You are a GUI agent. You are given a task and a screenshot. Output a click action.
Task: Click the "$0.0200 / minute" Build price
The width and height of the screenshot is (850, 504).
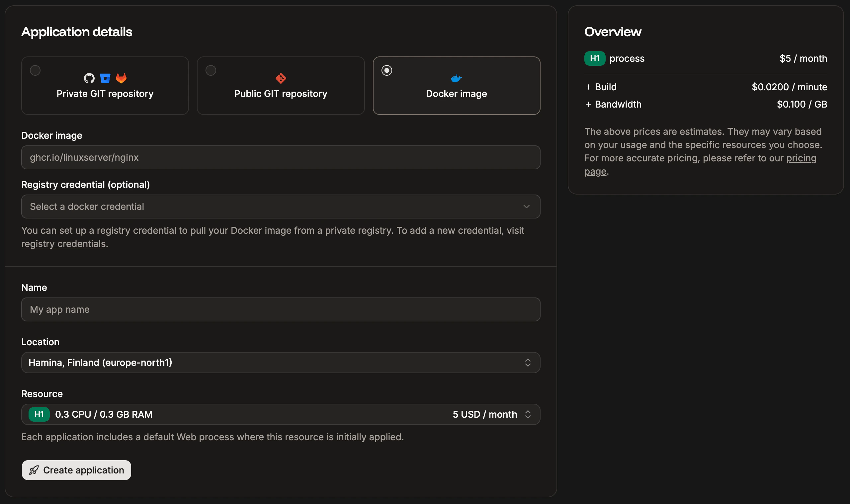(x=789, y=87)
